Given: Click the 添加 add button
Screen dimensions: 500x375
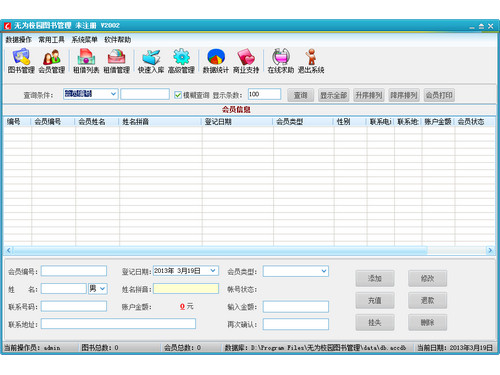Looking at the screenshot, I should (375, 278).
